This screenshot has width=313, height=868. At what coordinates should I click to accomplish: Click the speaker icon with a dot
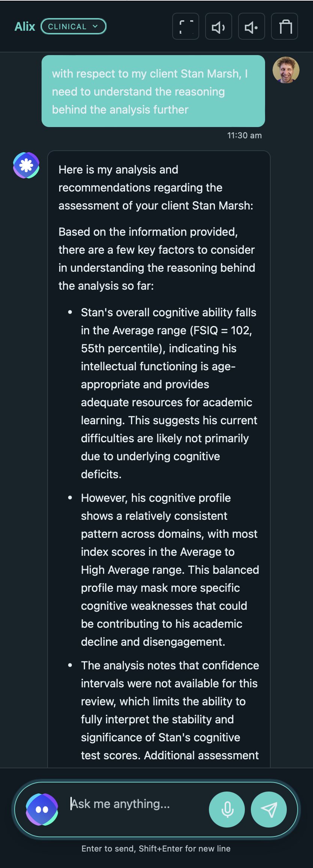pyautogui.click(x=252, y=27)
